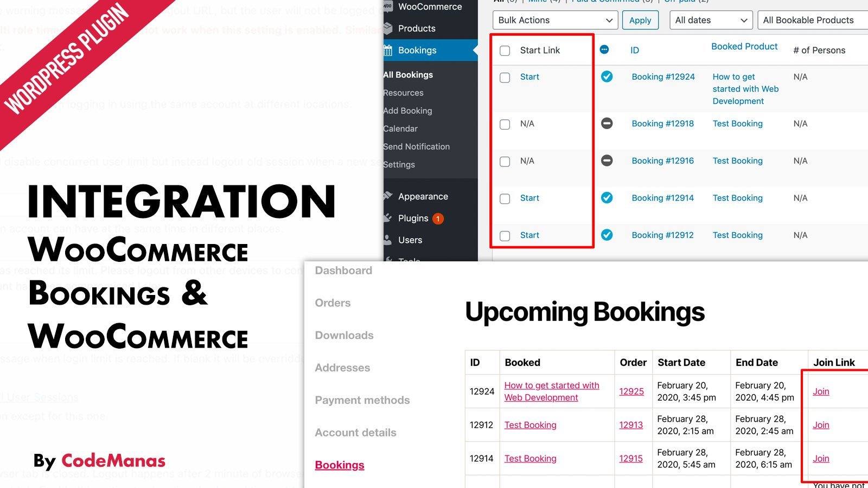Image resolution: width=868 pixels, height=488 pixels.
Task: Open the All dates filter dropdown
Action: click(711, 20)
